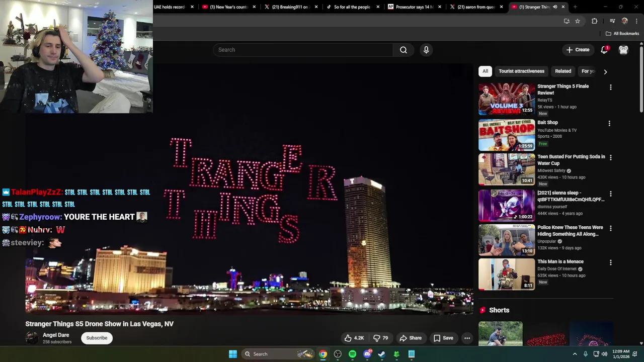This screenshot has height=362, width=644.
Task: Open Spotify from the taskbar
Action: point(352,354)
